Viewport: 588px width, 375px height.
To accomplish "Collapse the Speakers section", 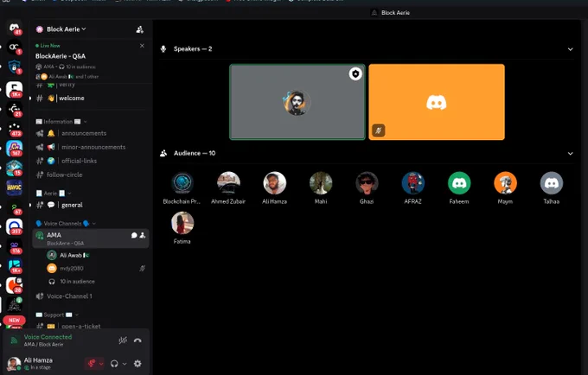I will point(570,49).
